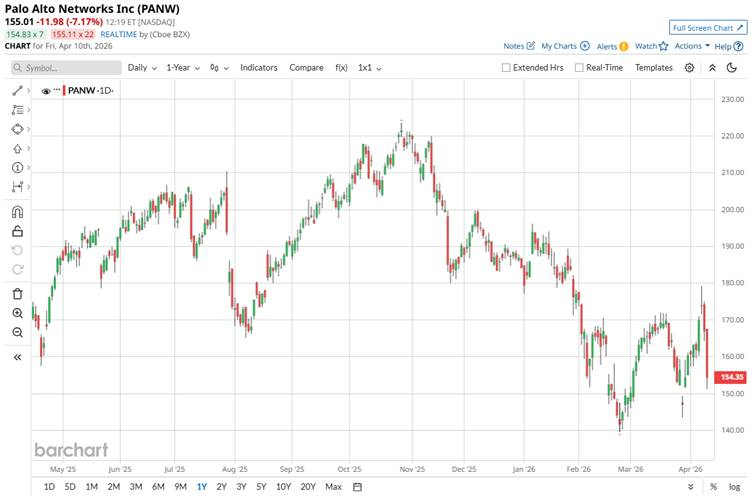
Task: Click the Full Screen Chart button
Action: pyautogui.click(x=707, y=28)
